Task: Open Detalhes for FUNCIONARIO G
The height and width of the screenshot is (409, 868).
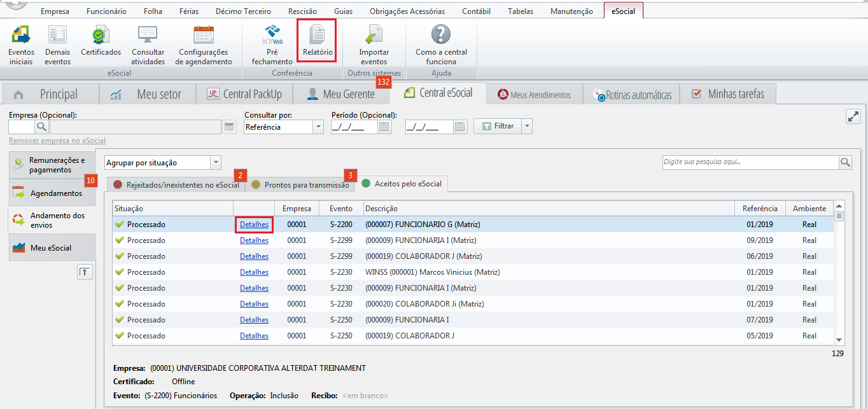Action: click(254, 224)
